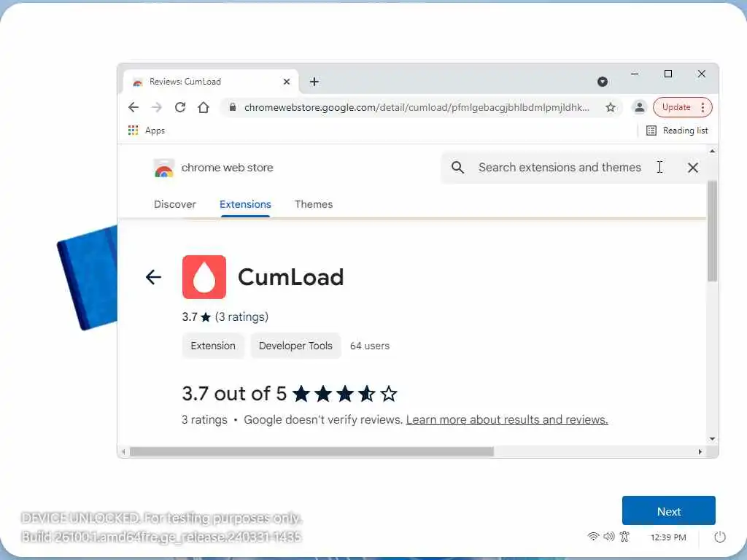Click the 64 users text
747x560 pixels.
[x=370, y=346]
